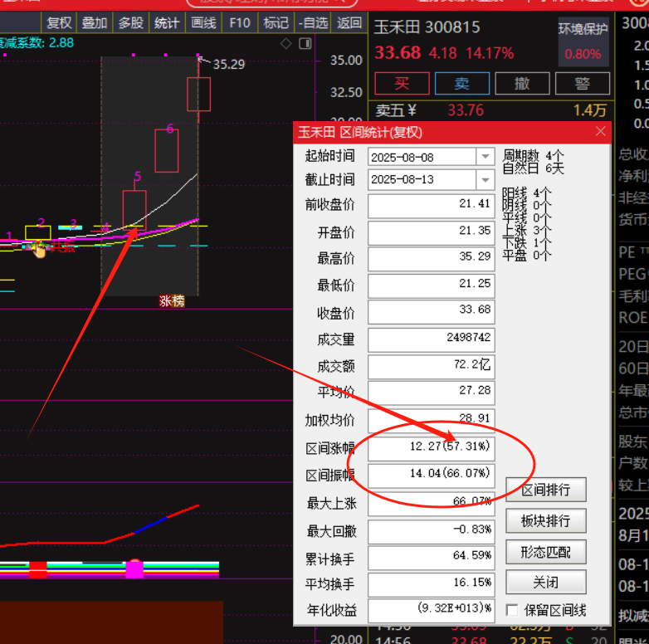The image size is (649, 644).
Task: Go back with 返回 button
Action: 349,22
